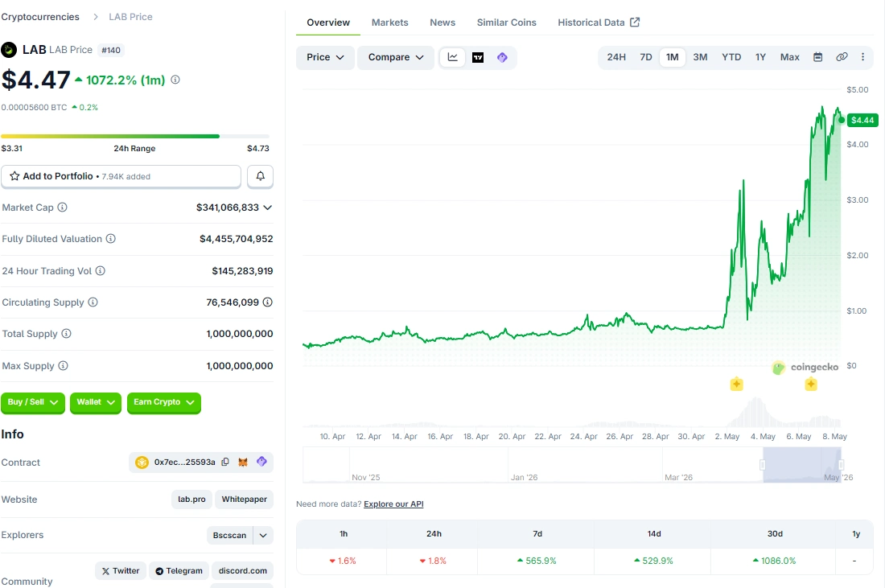Show 24 Hour Trading Vol info icon

click(101, 271)
